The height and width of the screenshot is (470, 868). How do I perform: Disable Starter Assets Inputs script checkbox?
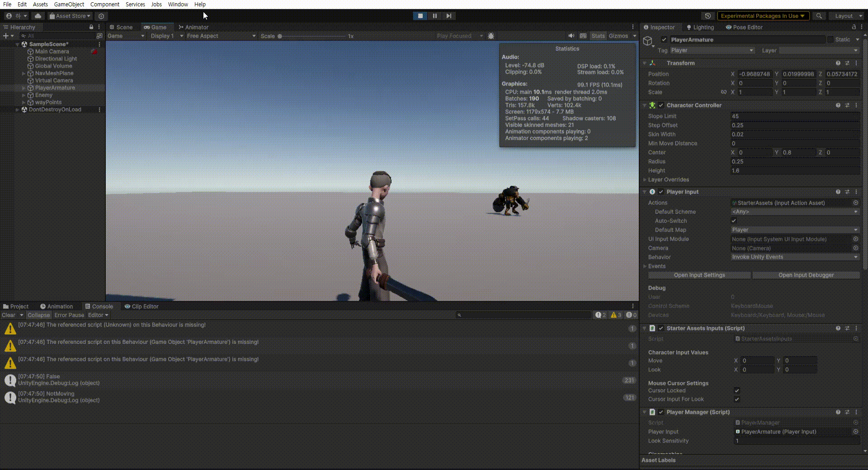[x=661, y=329]
